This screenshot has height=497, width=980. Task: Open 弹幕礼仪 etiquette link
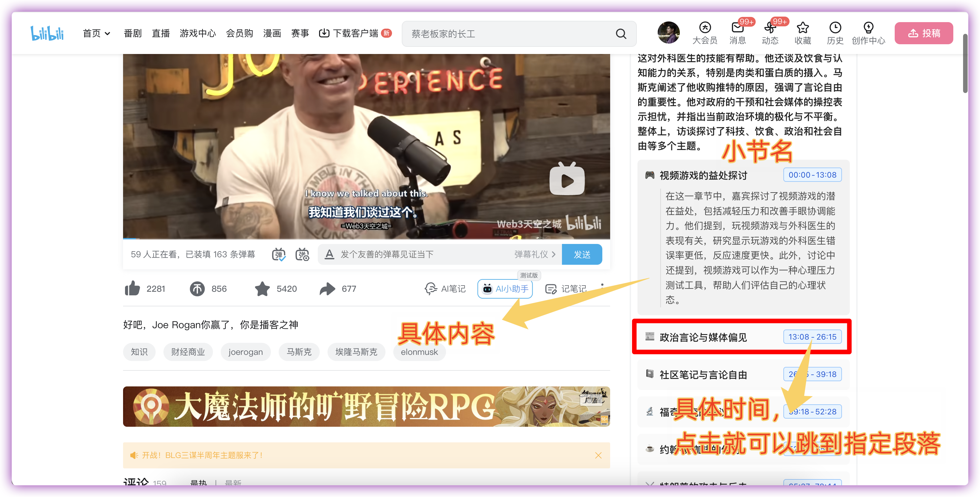(x=535, y=254)
